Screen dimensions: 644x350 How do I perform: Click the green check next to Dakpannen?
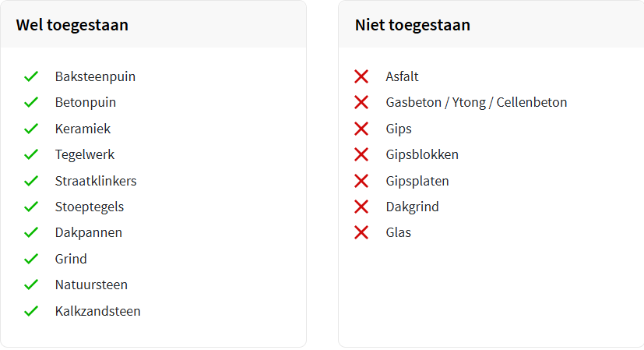point(31,232)
